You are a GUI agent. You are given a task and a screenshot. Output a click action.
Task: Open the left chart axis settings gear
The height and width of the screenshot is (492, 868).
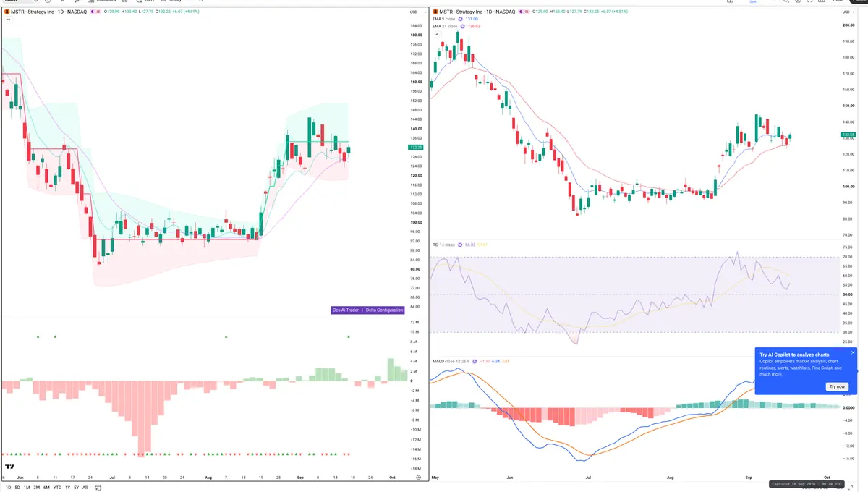point(418,478)
